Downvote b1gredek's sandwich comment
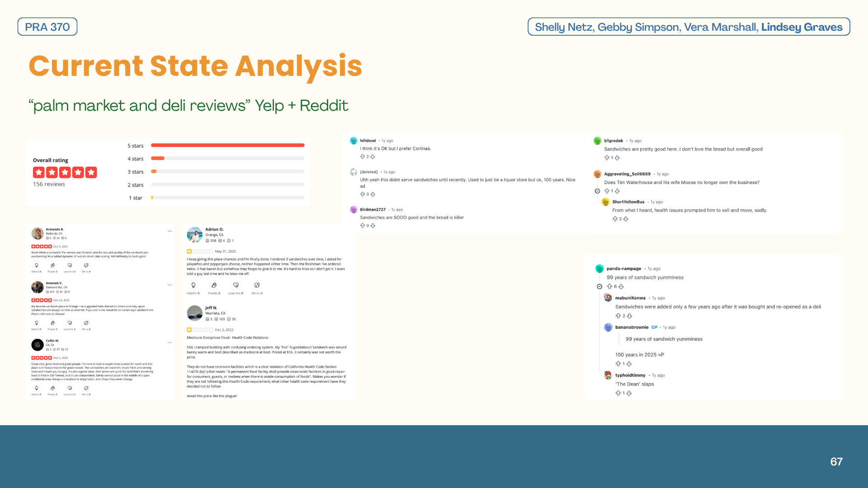Viewport: 868px width, 488px height. [x=618, y=158]
